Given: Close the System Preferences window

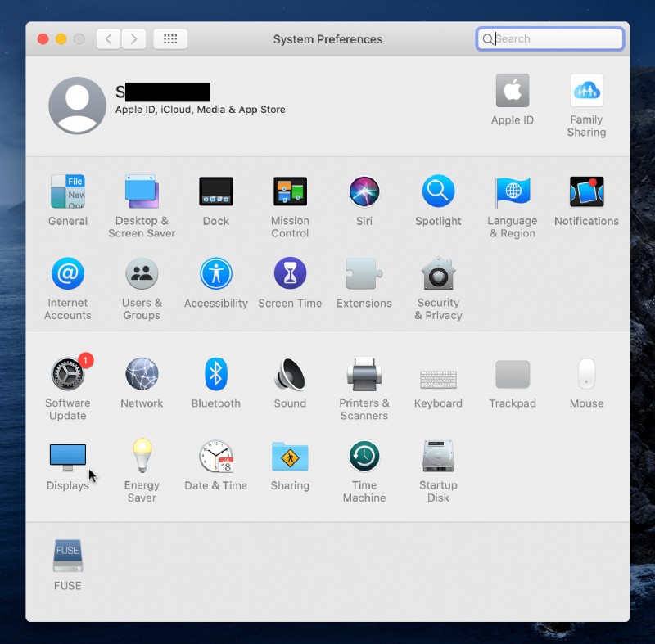Looking at the screenshot, I should pyautogui.click(x=43, y=38).
